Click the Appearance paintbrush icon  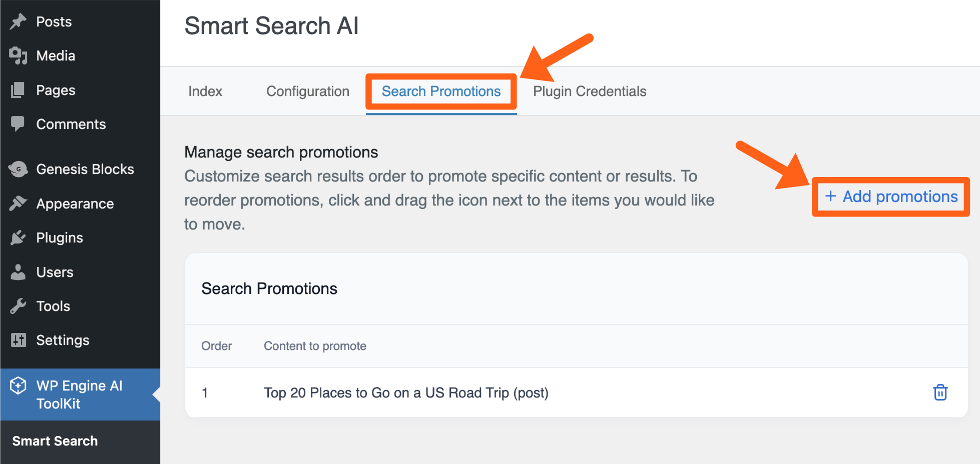[18, 203]
